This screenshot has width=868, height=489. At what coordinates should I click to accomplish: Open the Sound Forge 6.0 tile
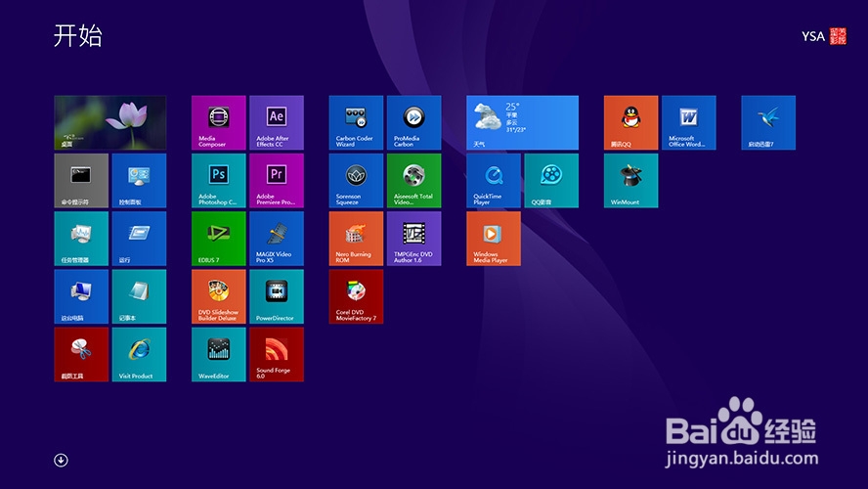[x=277, y=354]
